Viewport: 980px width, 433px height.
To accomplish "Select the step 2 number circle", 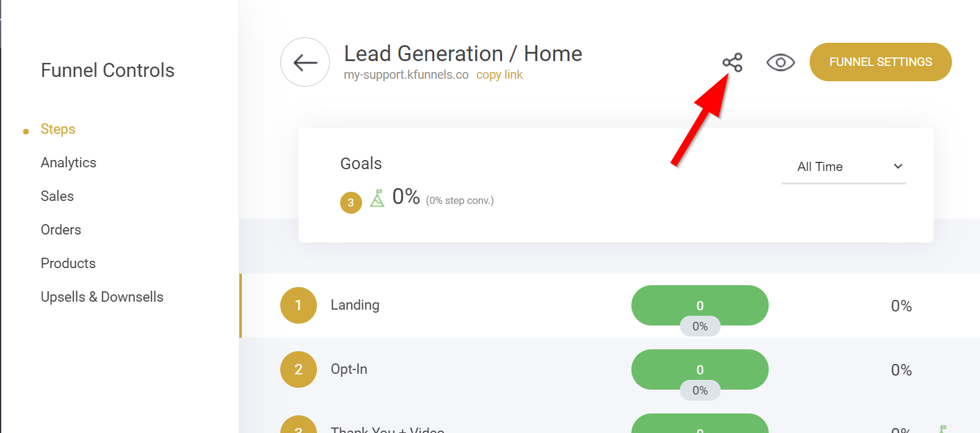I will point(299,369).
